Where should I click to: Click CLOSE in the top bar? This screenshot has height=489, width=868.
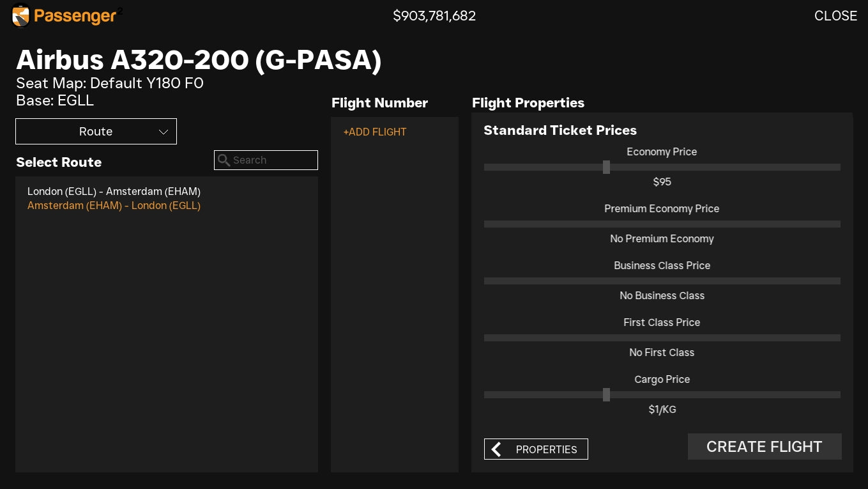[x=835, y=16]
